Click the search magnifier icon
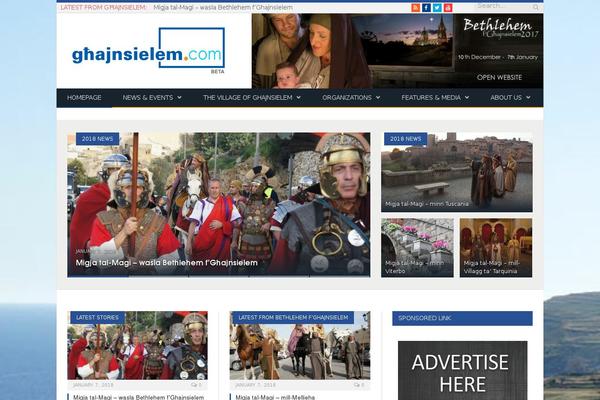600x400 pixels. point(535,7)
